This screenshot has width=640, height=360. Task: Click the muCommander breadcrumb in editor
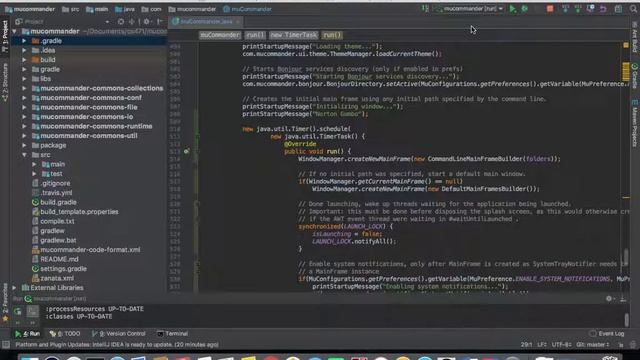tap(220, 35)
